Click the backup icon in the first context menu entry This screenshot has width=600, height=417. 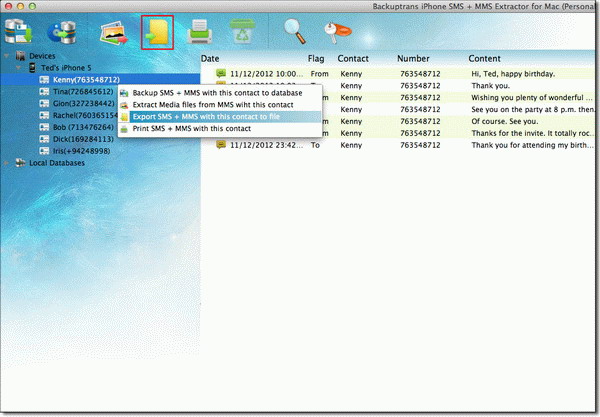pyautogui.click(x=124, y=93)
